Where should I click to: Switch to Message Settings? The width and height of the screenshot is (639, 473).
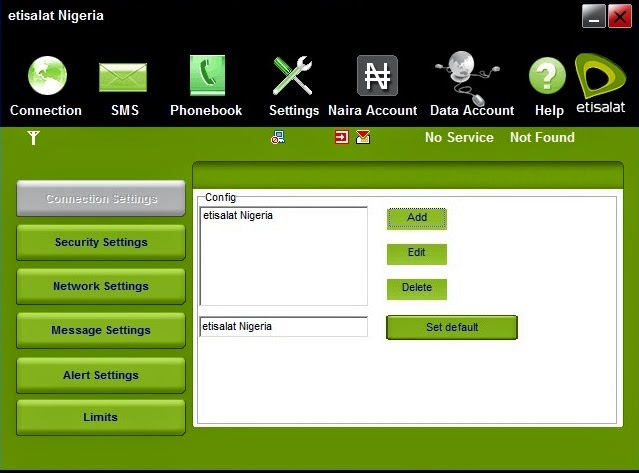click(101, 330)
